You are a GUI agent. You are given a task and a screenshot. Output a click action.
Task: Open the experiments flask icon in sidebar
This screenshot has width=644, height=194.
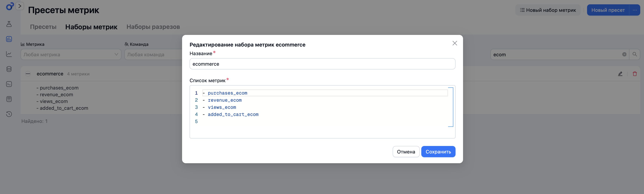[9, 24]
